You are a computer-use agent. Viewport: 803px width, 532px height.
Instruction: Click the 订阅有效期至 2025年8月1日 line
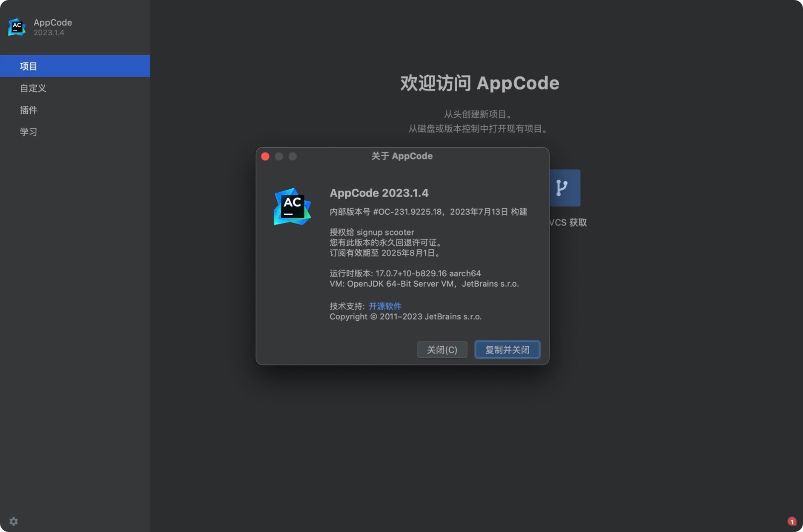pyautogui.click(x=385, y=253)
